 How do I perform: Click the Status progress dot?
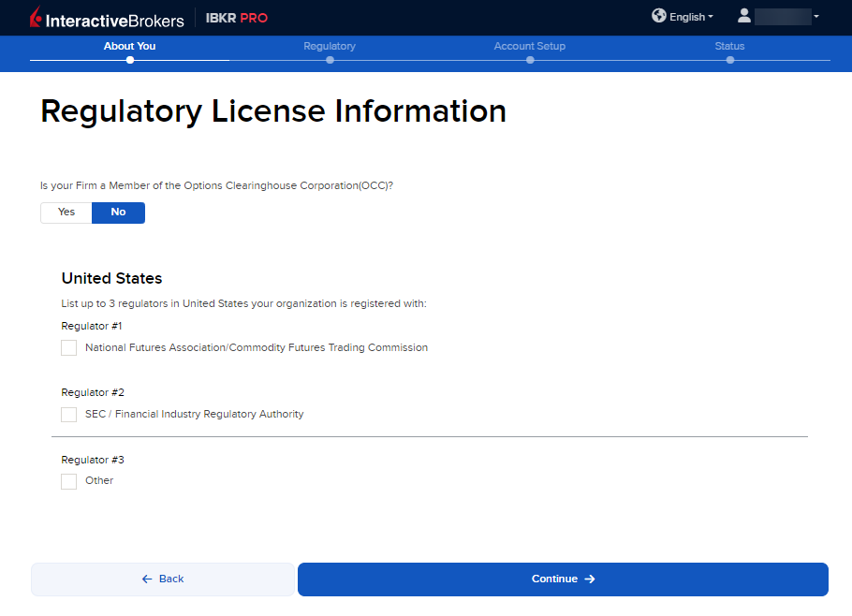[x=730, y=60]
